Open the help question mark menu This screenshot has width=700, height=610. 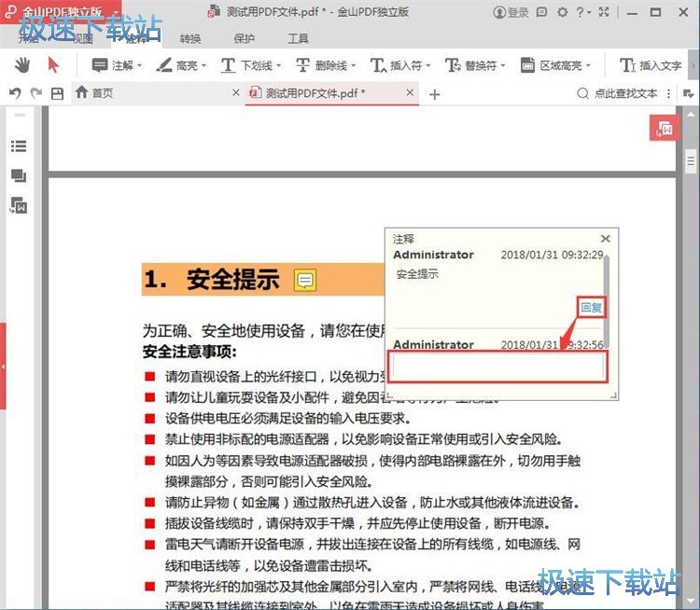(583, 12)
